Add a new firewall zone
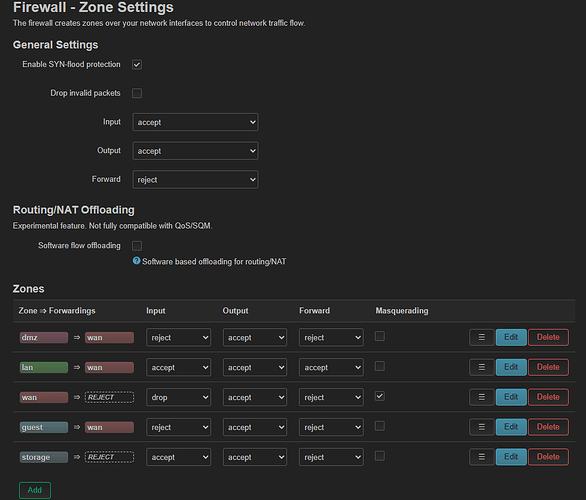The width and height of the screenshot is (586, 500). 35,490
